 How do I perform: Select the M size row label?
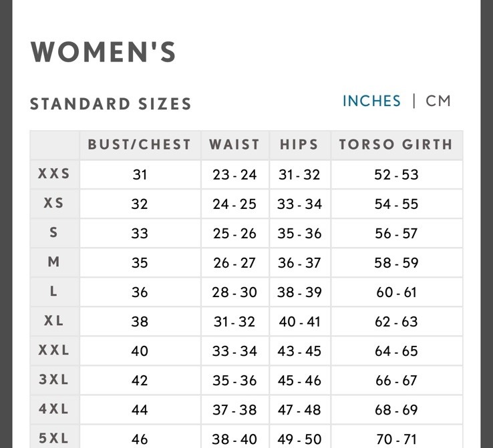(54, 262)
